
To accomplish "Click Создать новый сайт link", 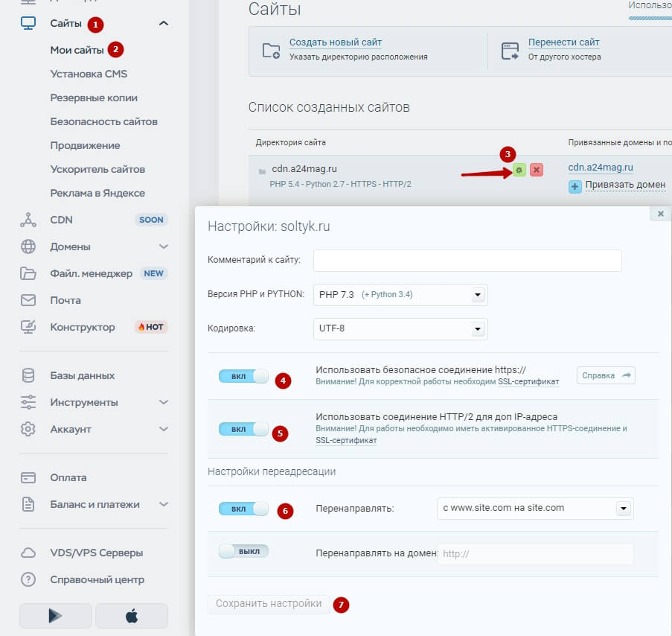I will (x=336, y=42).
